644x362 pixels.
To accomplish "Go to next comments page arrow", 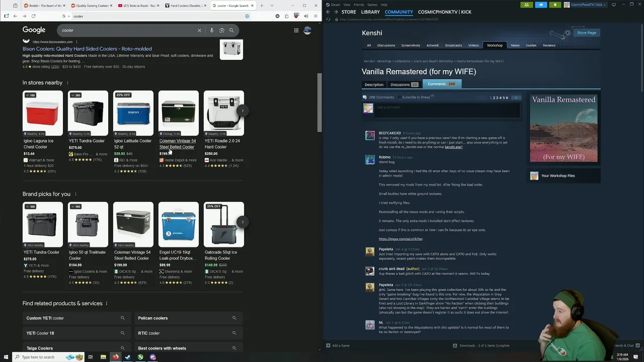I will pyautogui.click(x=516, y=98).
